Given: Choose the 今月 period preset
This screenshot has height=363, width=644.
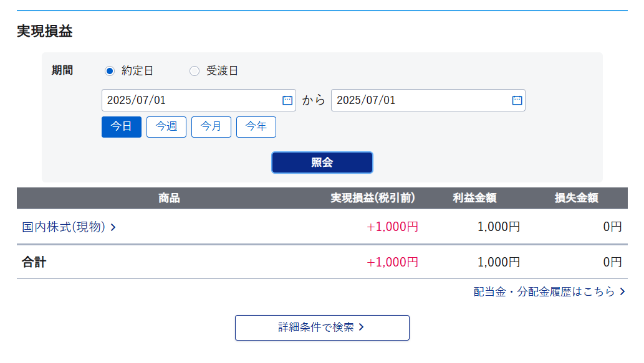Looking at the screenshot, I should (211, 127).
